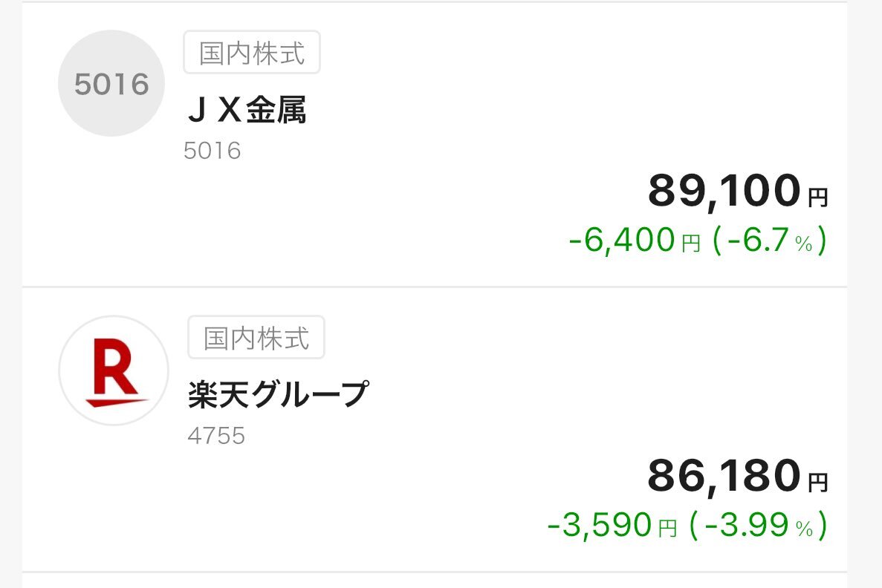
Task: Tap the 国内株式 tag on 楽天グループ row
Action: click(x=256, y=337)
